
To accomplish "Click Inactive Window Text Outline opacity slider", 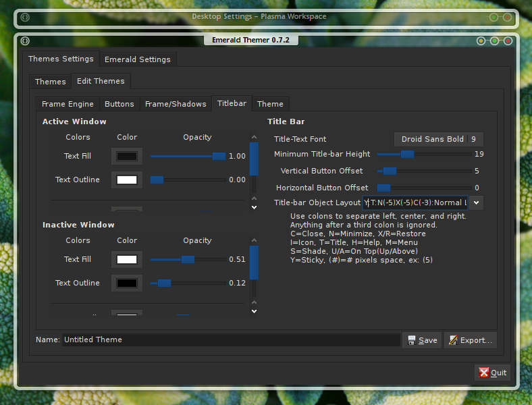I will pyautogui.click(x=188, y=283).
